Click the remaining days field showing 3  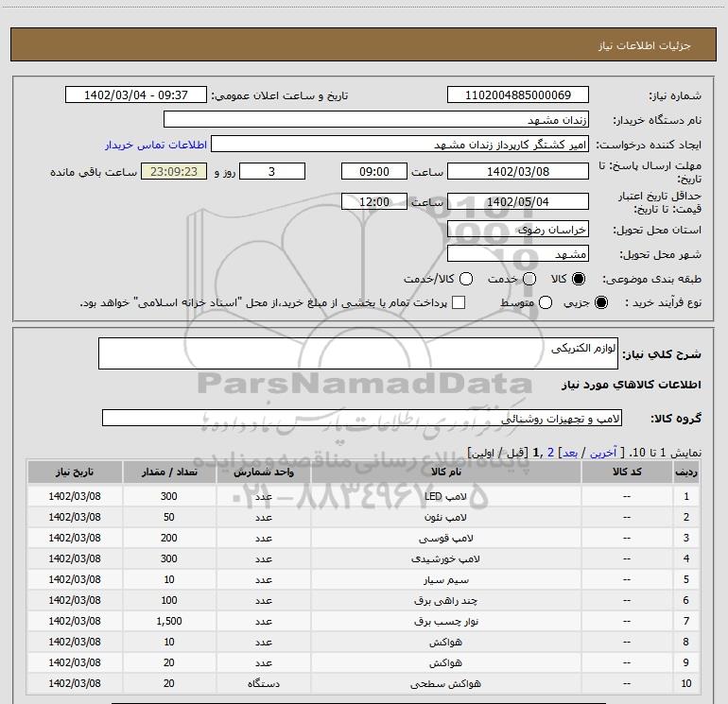(272, 171)
